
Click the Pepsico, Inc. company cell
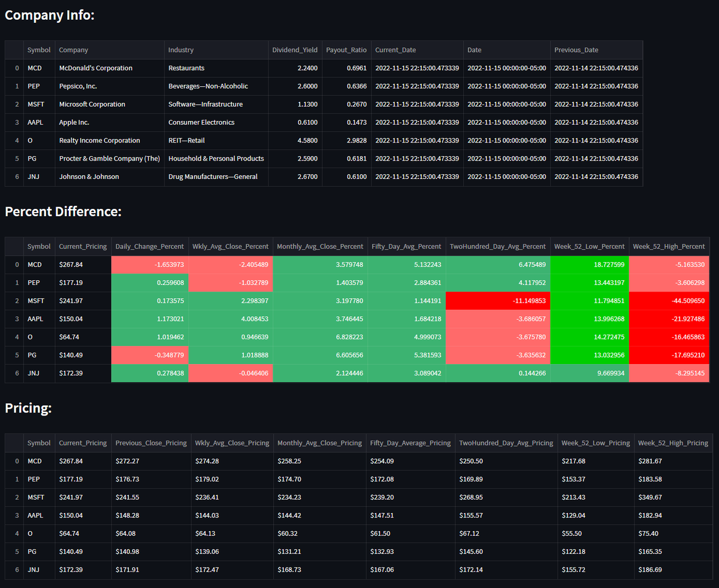pyautogui.click(x=110, y=86)
